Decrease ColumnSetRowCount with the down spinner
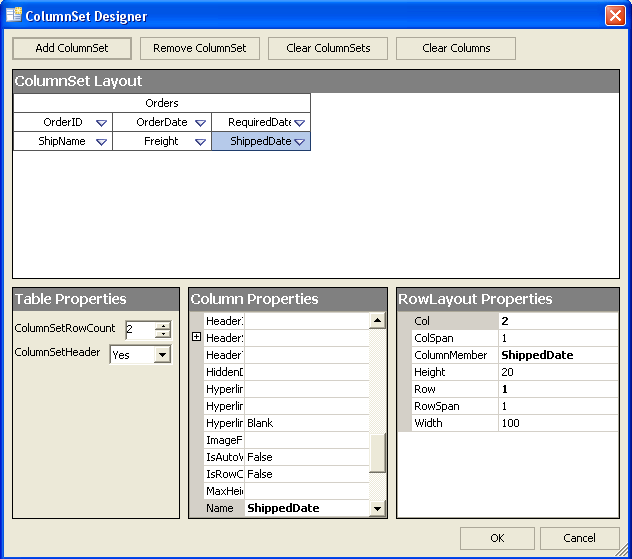632x559 pixels. (x=163, y=334)
